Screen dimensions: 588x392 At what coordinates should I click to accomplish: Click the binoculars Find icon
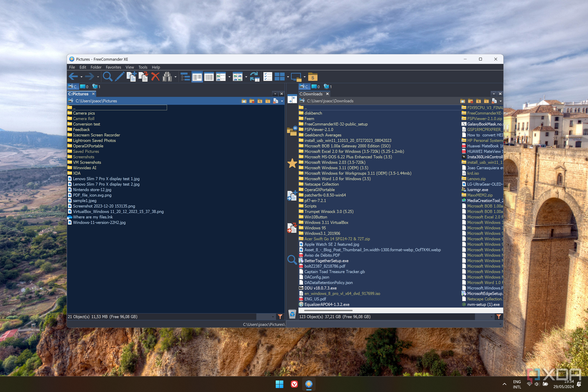tap(167, 77)
